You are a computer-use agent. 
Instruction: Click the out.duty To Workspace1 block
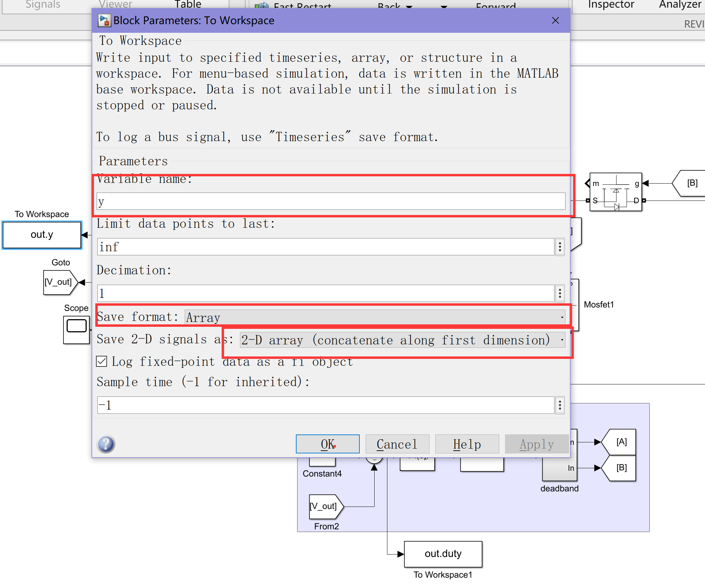click(443, 554)
